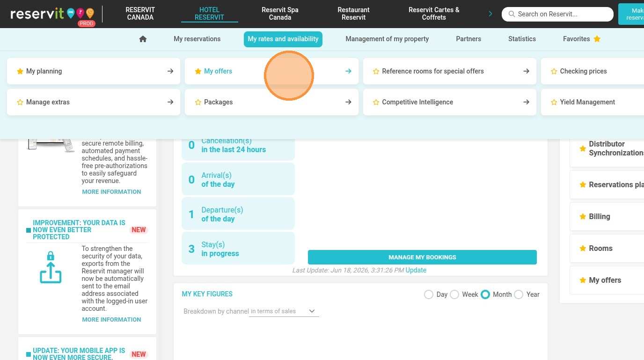Toggle favorite star for My planning

tap(20, 71)
